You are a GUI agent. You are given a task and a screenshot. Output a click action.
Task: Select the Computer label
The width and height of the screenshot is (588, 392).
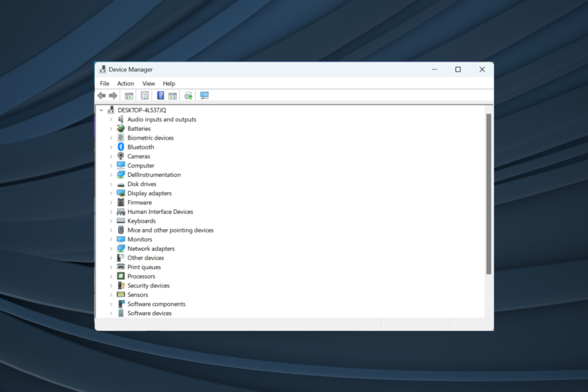141,165
